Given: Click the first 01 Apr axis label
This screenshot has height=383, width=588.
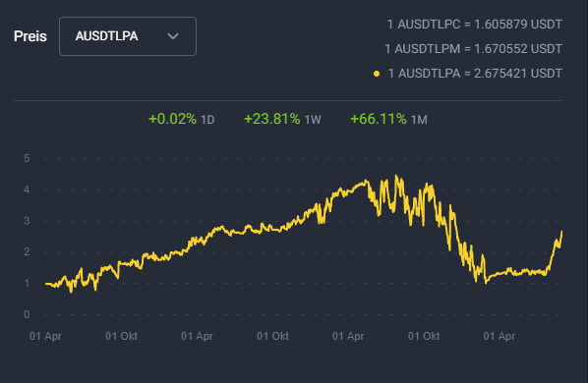Looking at the screenshot, I should [45, 336].
